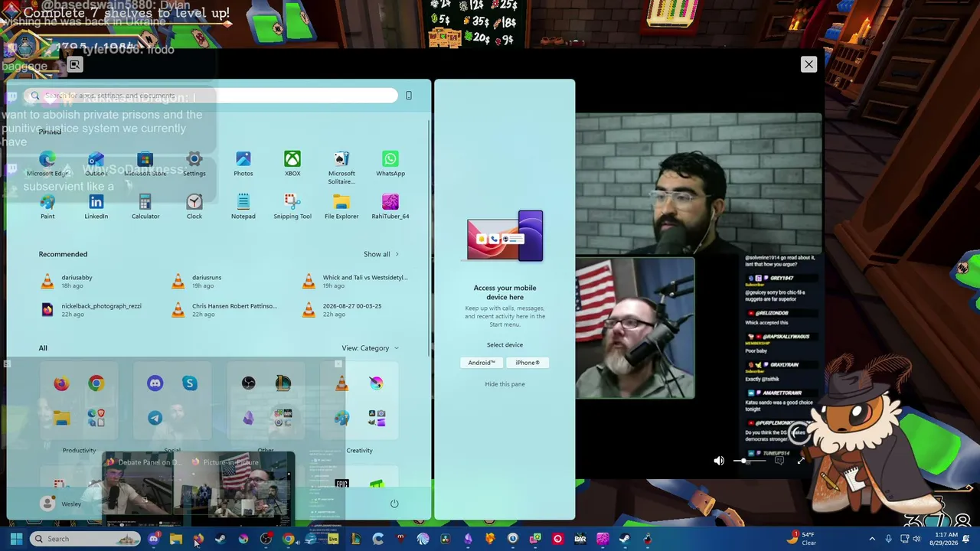Open File Explorer in the Pinned section
980x551 pixels.
click(x=341, y=207)
